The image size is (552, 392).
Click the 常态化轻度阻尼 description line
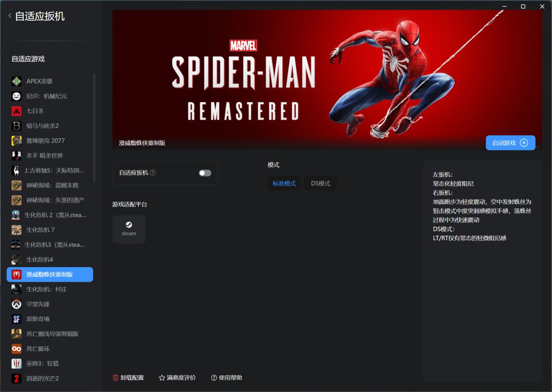click(453, 184)
